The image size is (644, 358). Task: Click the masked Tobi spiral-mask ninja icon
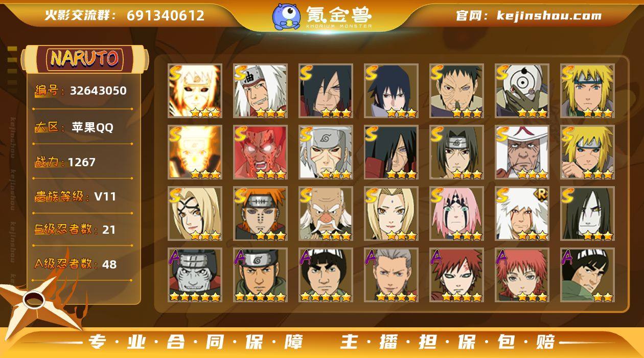pos(522,91)
